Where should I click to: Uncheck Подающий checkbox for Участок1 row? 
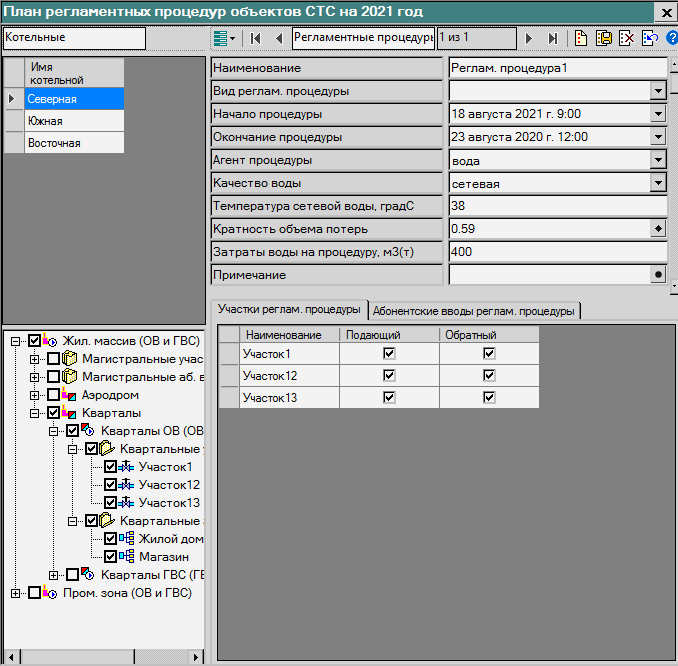click(x=389, y=354)
